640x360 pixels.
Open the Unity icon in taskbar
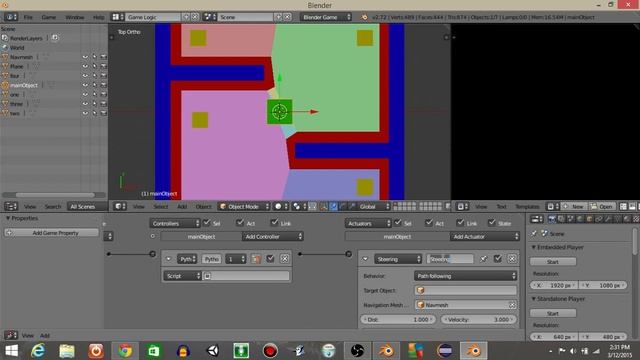coord(213,351)
